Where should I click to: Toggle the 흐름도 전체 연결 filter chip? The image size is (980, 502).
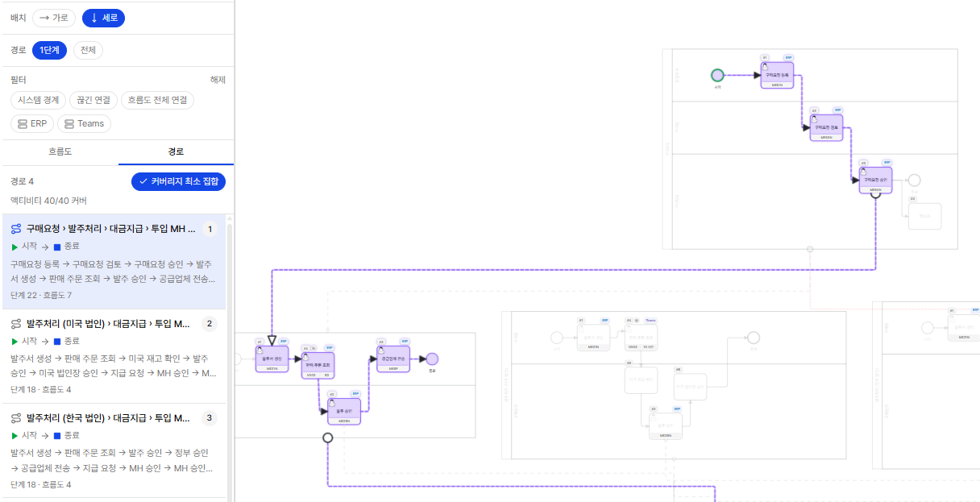click(157, 101)
